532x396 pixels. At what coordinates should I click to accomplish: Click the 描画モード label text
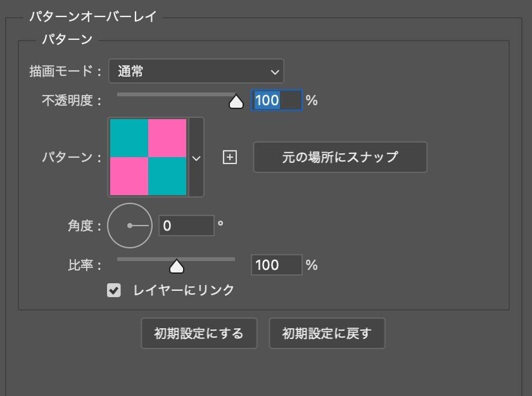coord(65,71)
